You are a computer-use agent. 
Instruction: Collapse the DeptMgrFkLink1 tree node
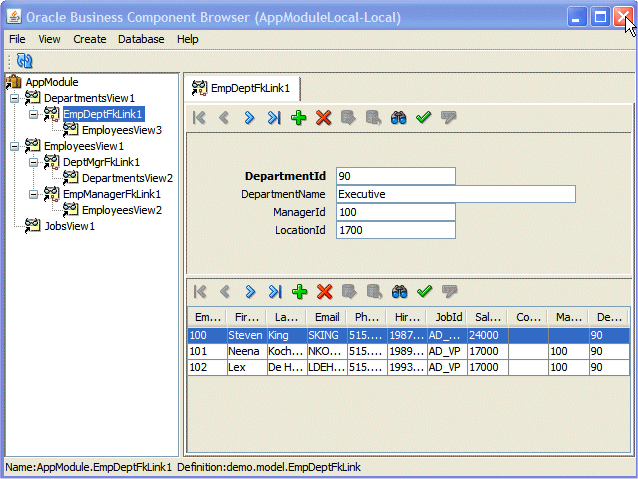(x=33, y=162)
